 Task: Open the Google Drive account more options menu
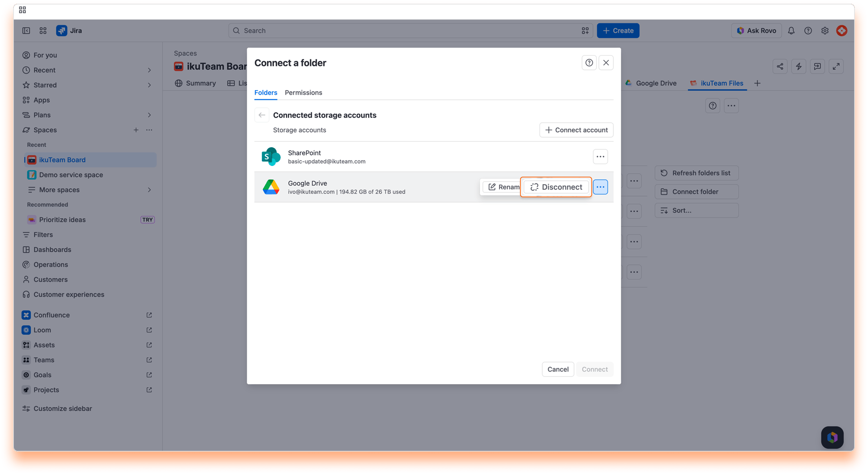tap(600, 187)
